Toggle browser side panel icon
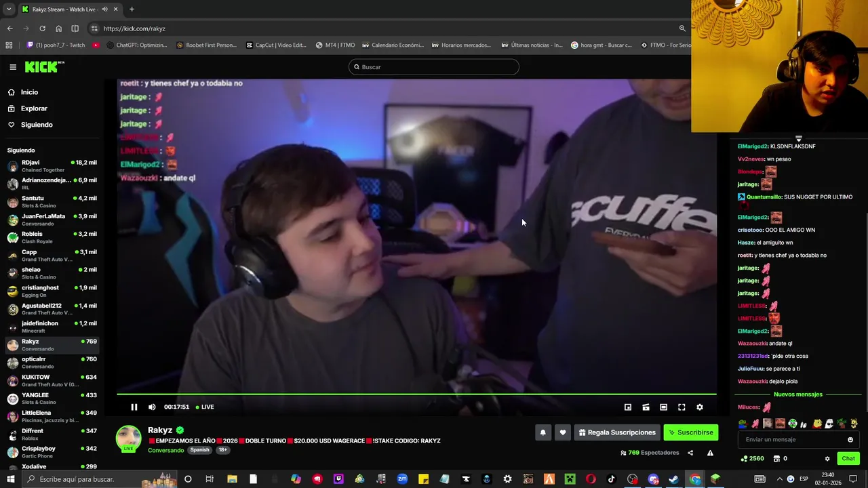This screenshot has height=488, width=868. pyautogui.click(x=75, y=28)
